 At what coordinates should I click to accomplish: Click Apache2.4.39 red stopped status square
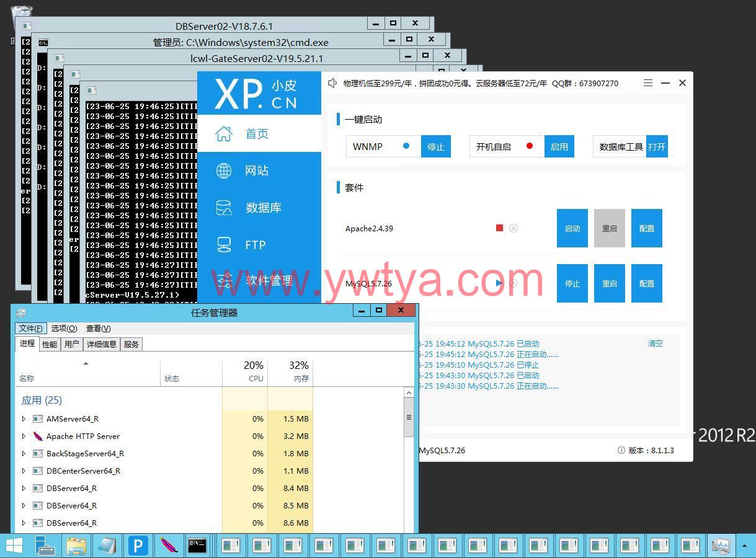pos(500,228)
